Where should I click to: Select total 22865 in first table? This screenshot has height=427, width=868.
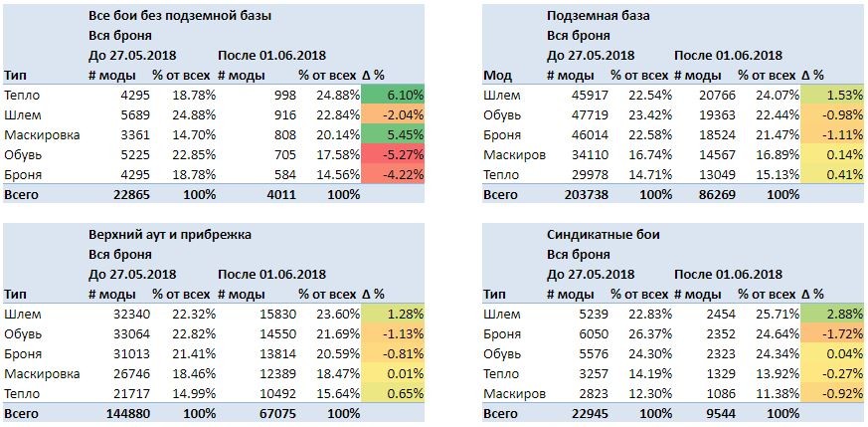pos(132,194)
